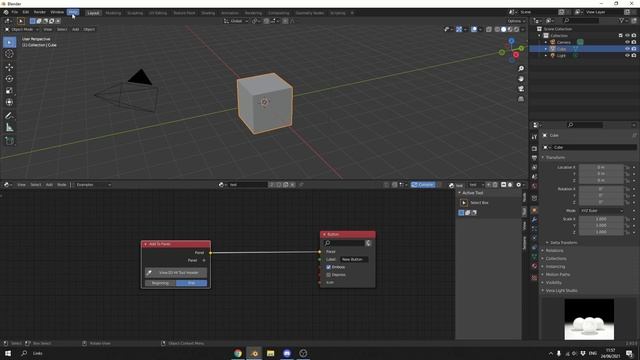Switch perspective/orthographic grid icon
The height and width of the screenshot is (360, 640).
pyautogui.click(x=521, y=99)
